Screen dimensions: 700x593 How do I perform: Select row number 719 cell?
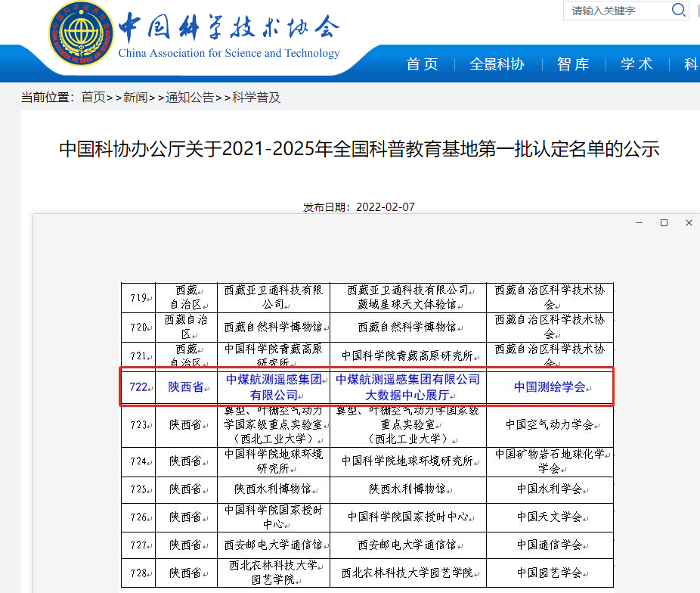pyautogui.click(x=138, y=298)
